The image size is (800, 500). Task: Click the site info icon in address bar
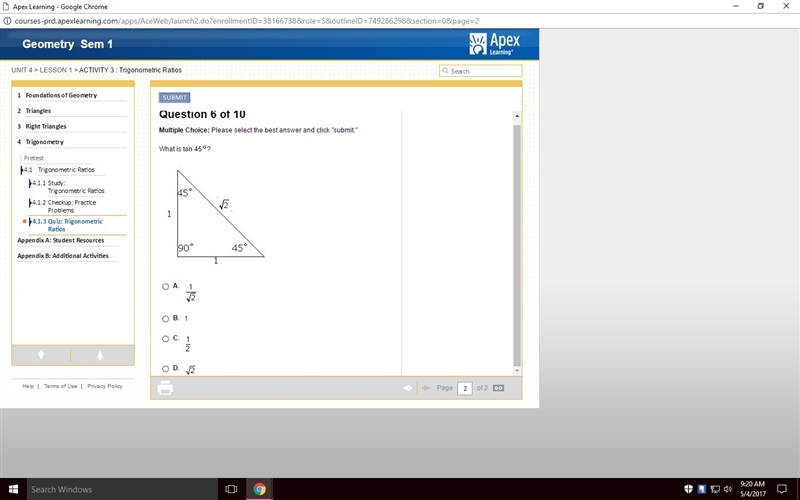click(x=7, y=21)
